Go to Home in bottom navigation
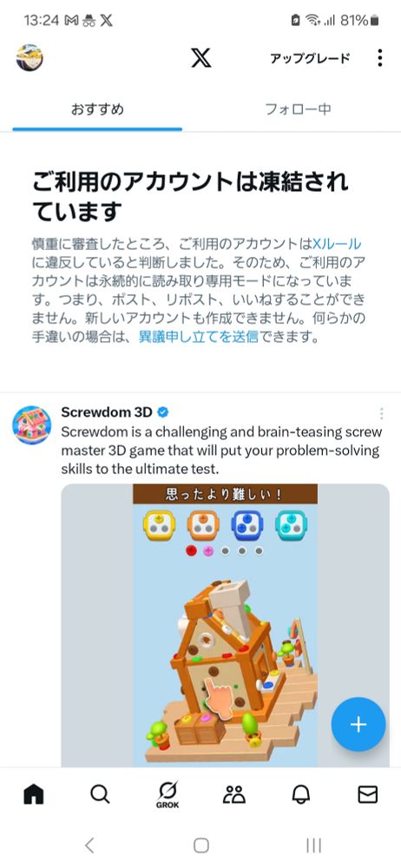Image resolution: width=401 pixels, height=868 pixels. point(34,794)
